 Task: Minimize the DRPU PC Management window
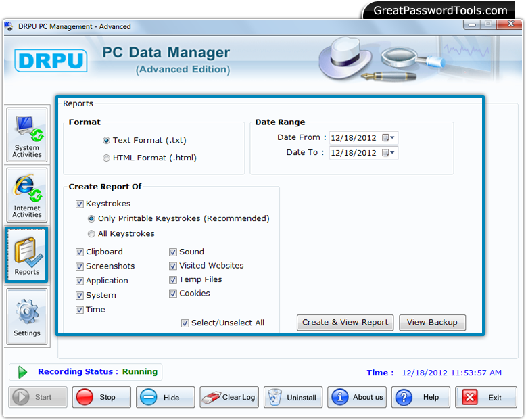point(472,24)
